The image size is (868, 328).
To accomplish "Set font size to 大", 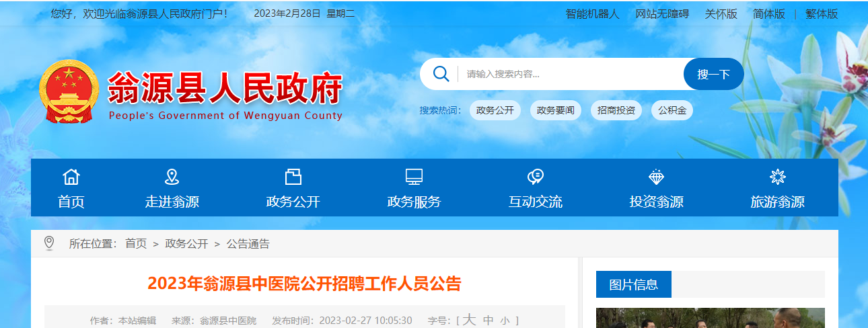I will [469, 320].
